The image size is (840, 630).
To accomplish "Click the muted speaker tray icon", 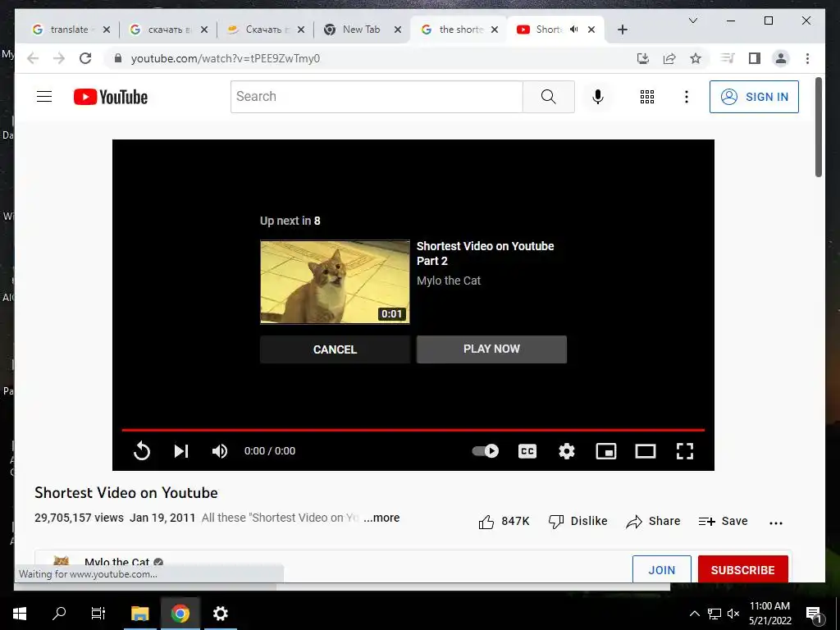I will tap(733, 614).
